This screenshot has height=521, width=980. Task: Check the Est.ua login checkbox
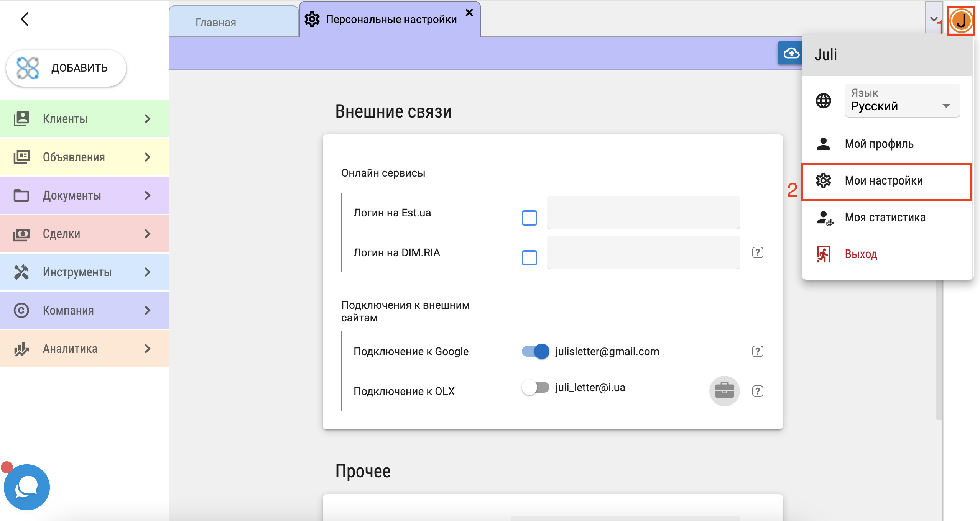[529, 218]
